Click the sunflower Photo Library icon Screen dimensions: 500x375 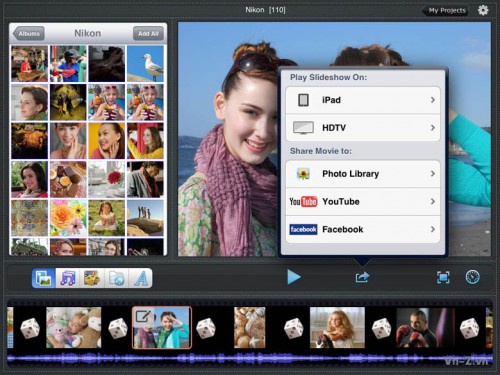click(303, 174)
